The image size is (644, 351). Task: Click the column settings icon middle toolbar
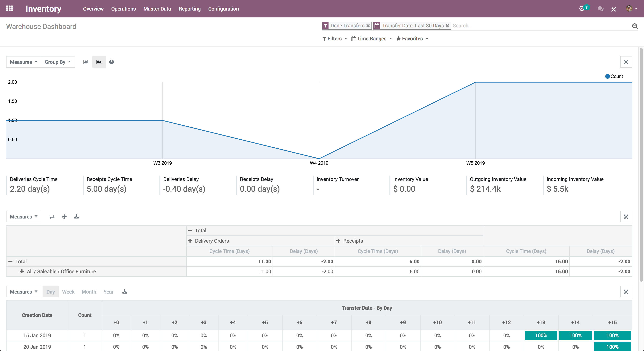coord(52,217)
